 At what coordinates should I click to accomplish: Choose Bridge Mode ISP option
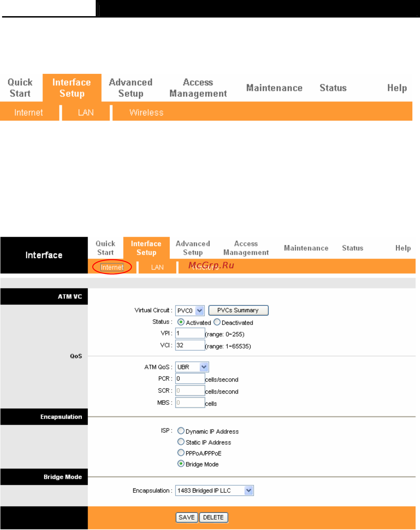[x=181, y=464]
